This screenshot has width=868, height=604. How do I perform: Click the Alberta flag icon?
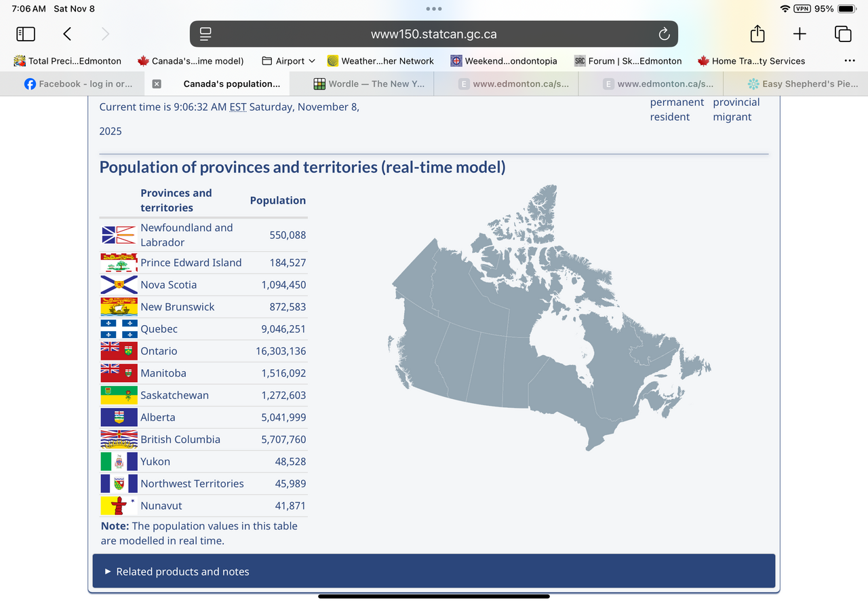point(119,417)
